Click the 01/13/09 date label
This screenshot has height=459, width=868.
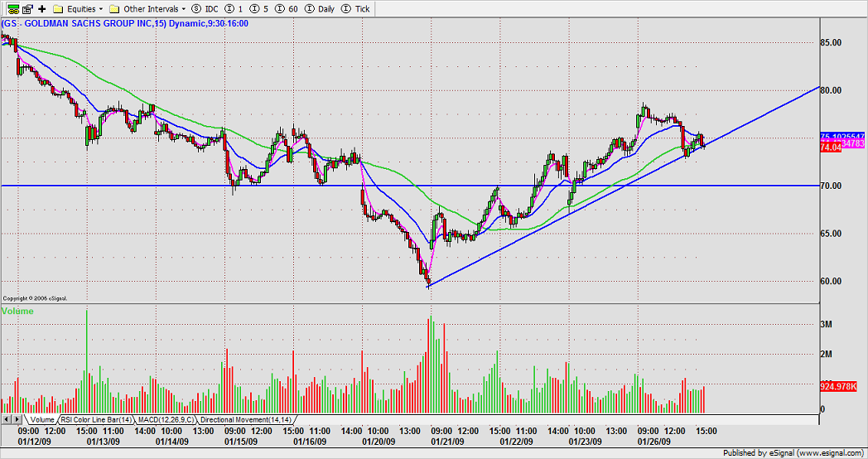pos(103,442)
